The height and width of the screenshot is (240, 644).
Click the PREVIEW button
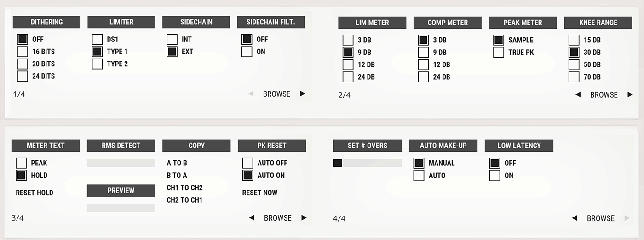pos(121,190)
